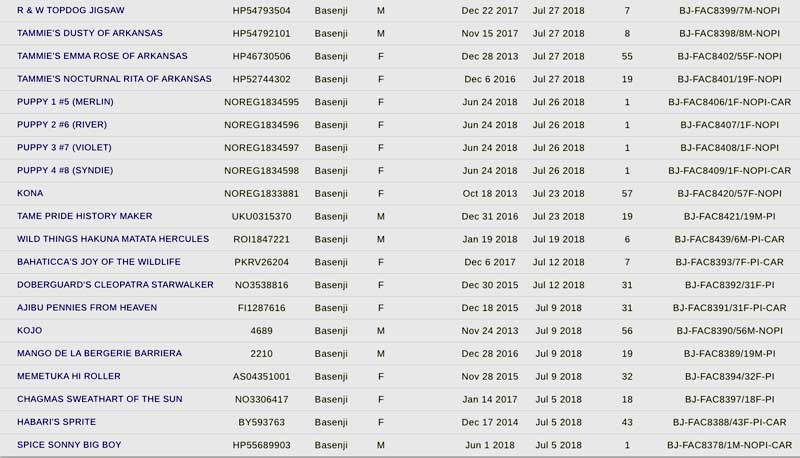Open the KONA dog record
This screenshot has width=800, height=458.
point(30,193)
